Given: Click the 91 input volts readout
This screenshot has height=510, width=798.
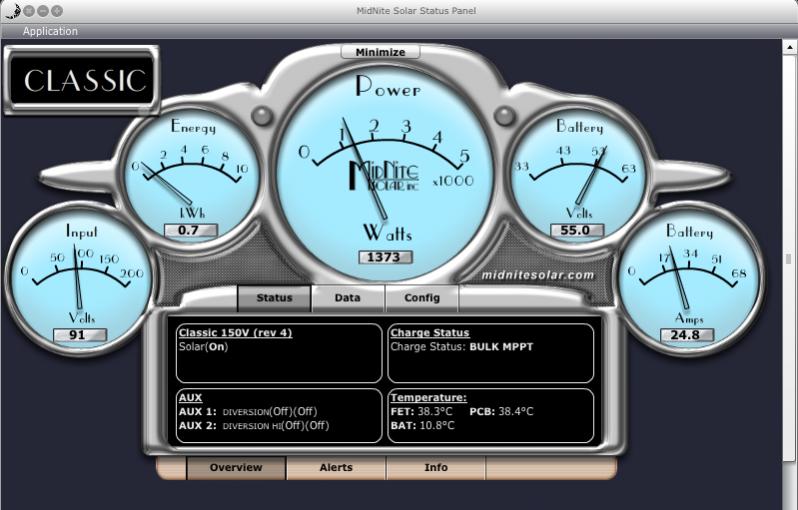Looking at the screenshot, I should pos(80,335).
